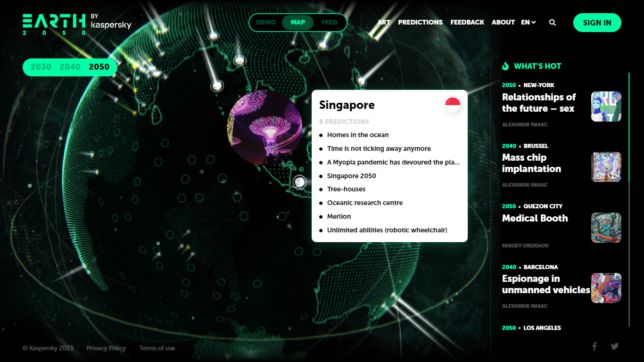Click the Medical Booth thumbnail image
Viewport: 644px width, 362px height.
click(606, 228)
